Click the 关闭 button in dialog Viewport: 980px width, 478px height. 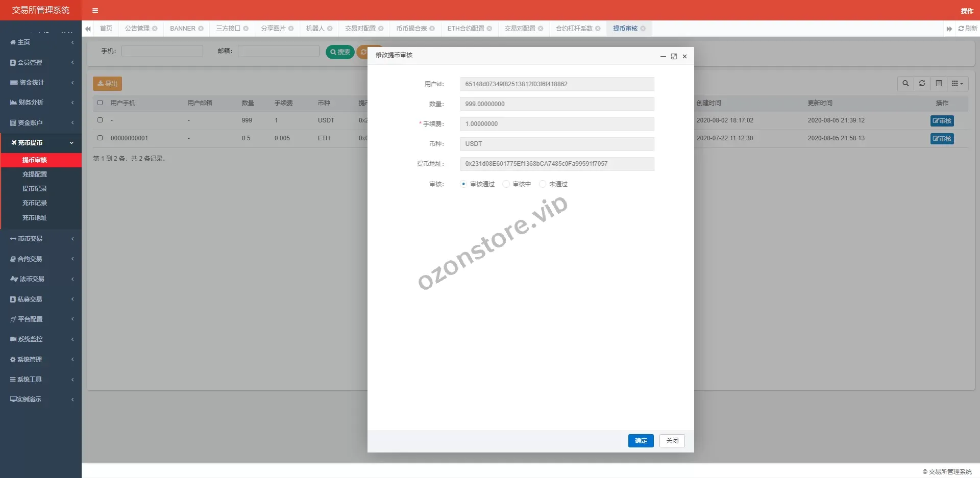point(672,441)
